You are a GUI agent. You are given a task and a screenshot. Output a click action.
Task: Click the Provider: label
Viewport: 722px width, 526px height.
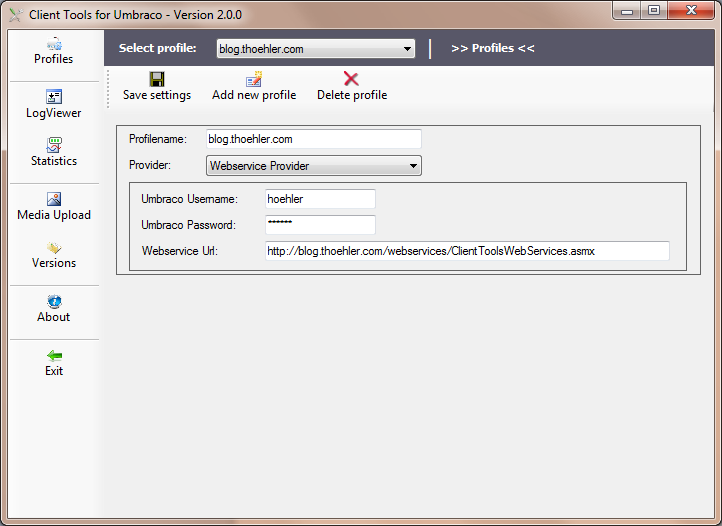pyautogui.click(x=150, y=165)
